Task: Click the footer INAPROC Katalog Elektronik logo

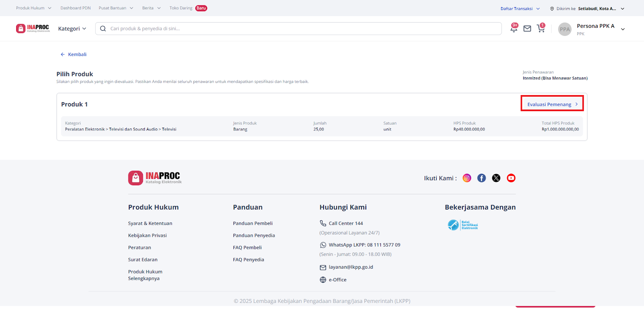Action: click(155, 178)
